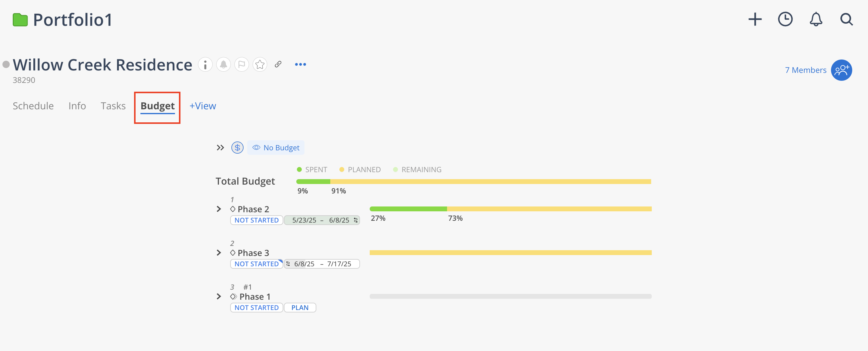Switch to the Schedule tab

(x=33, y=106)
